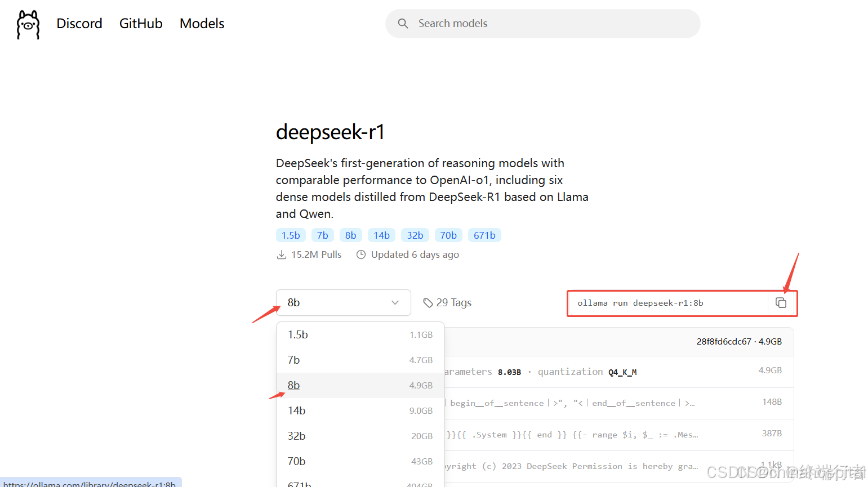Click the dropdown chevron arrow
The height and width of the screenshot is (487, 868).
395,303
